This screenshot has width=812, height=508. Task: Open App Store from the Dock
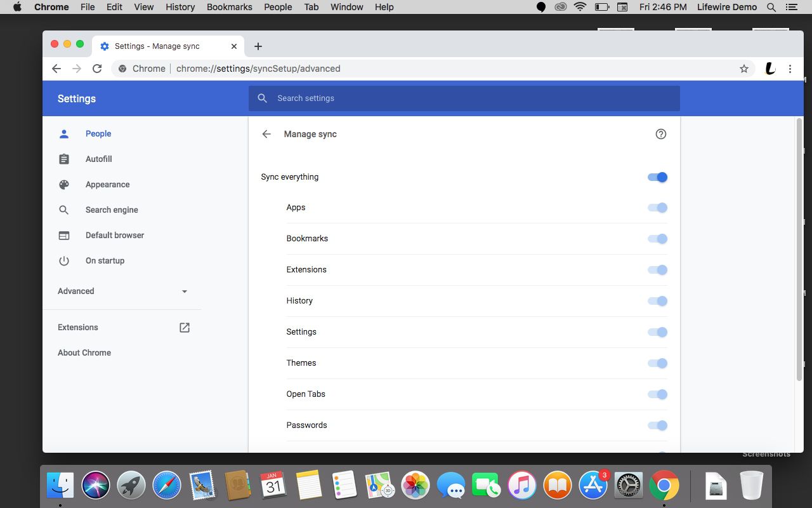593,486
